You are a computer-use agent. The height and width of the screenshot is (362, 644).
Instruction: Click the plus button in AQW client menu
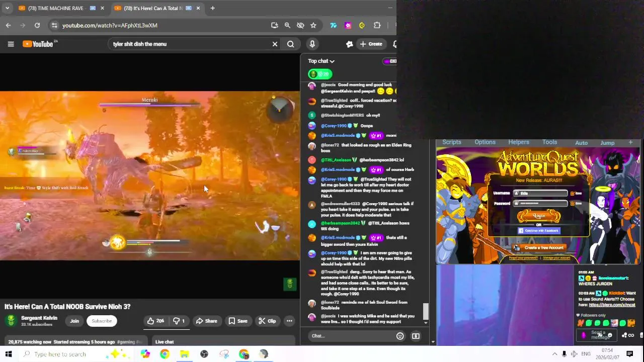click(x=630, y=143)
